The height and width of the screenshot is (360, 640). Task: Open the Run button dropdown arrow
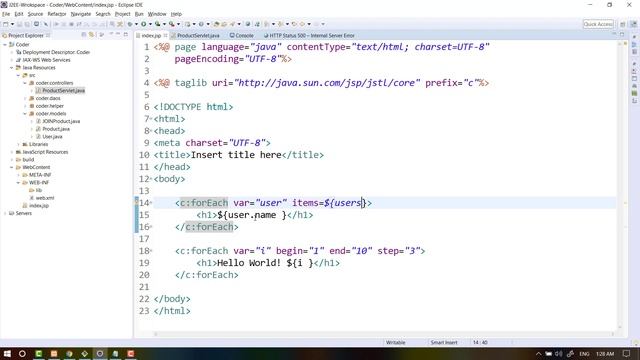(150, 24)
